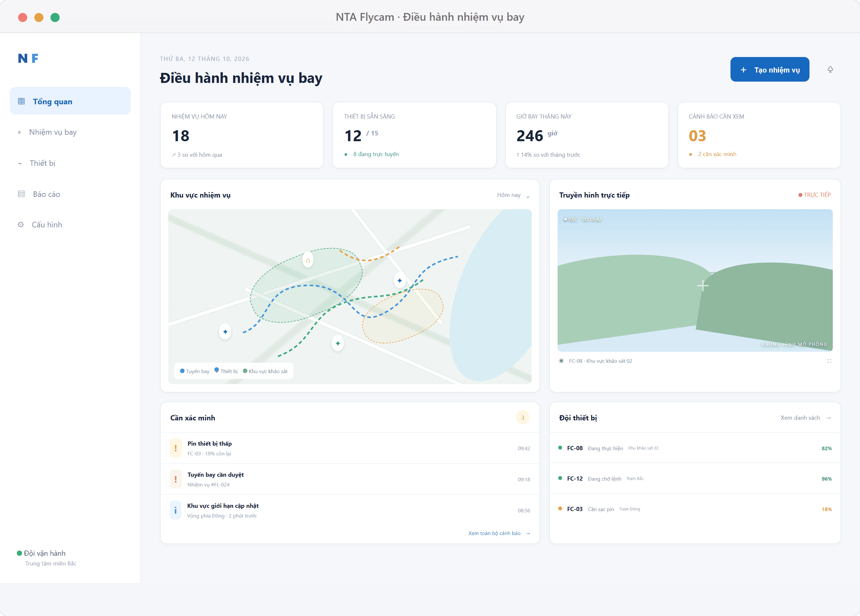Open the FC-12 Đang chờ lệnh row
This screenshot has width=860, height=616.
point(695,478)
